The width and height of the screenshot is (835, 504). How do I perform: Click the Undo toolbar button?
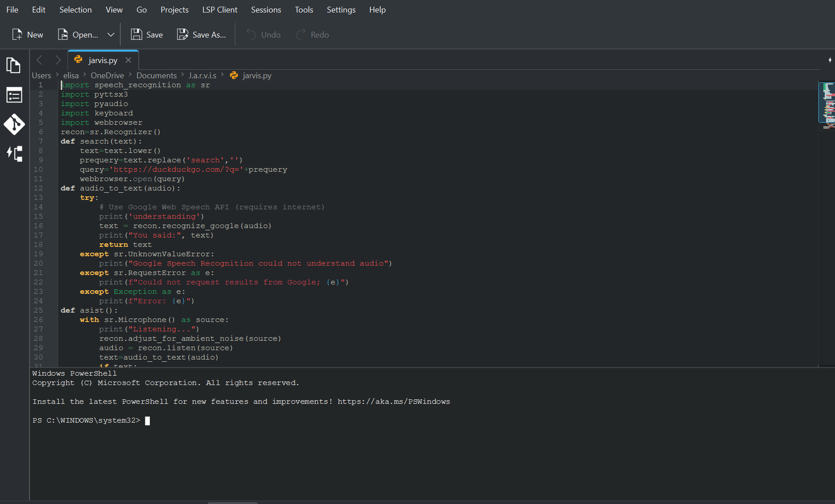point(263,35)
